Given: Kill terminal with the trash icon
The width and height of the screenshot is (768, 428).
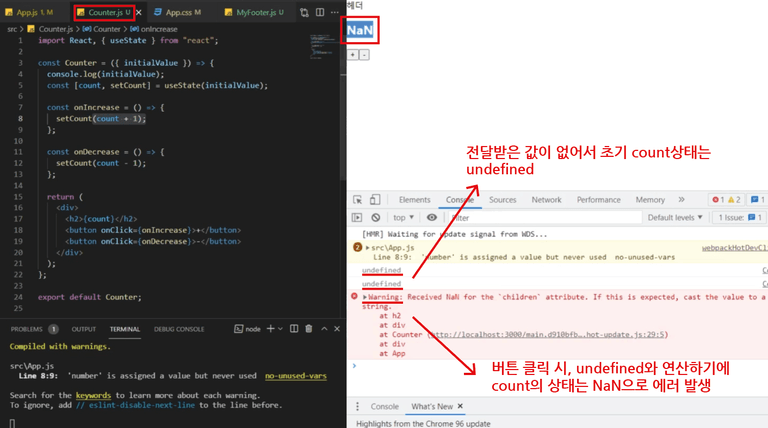Looking at the screenshot, I should [x=309, y=329].
